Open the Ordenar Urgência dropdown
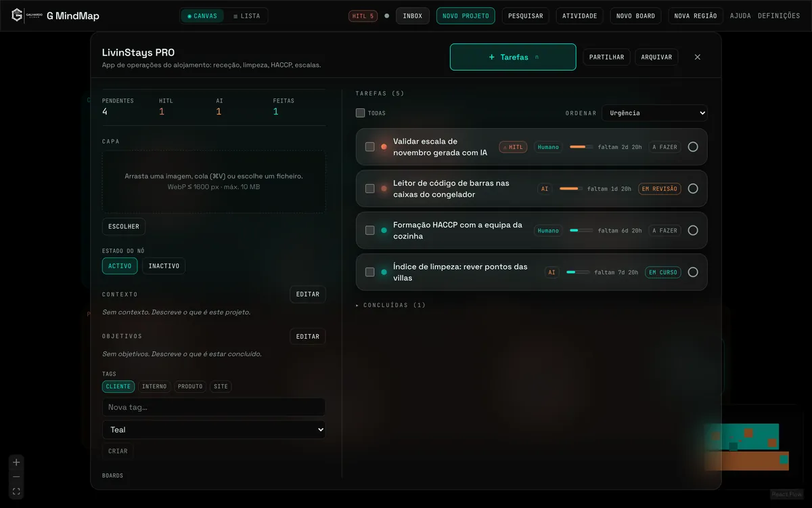Image resolution: width=812 pixels, height=508 pixels. click(x=654, y=113)
